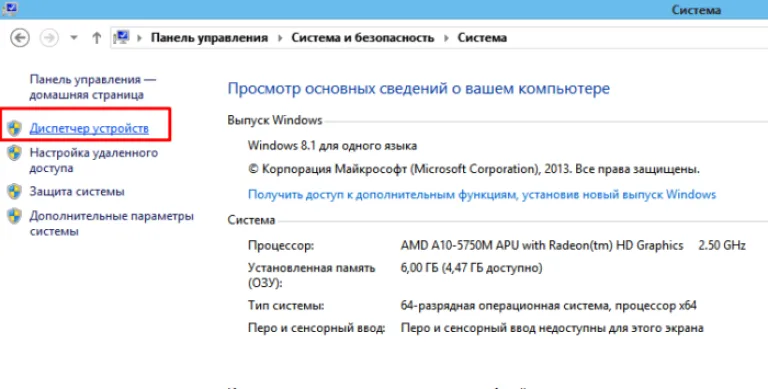Click the greyed Forward arrow button

tap(49, 38)
